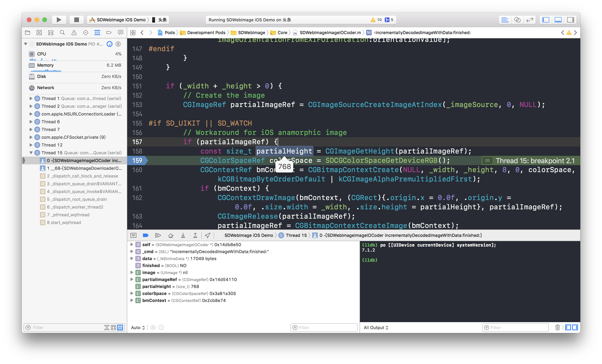Jump to previous issue in editor
602x364 pixels.
tap(563, 33)
